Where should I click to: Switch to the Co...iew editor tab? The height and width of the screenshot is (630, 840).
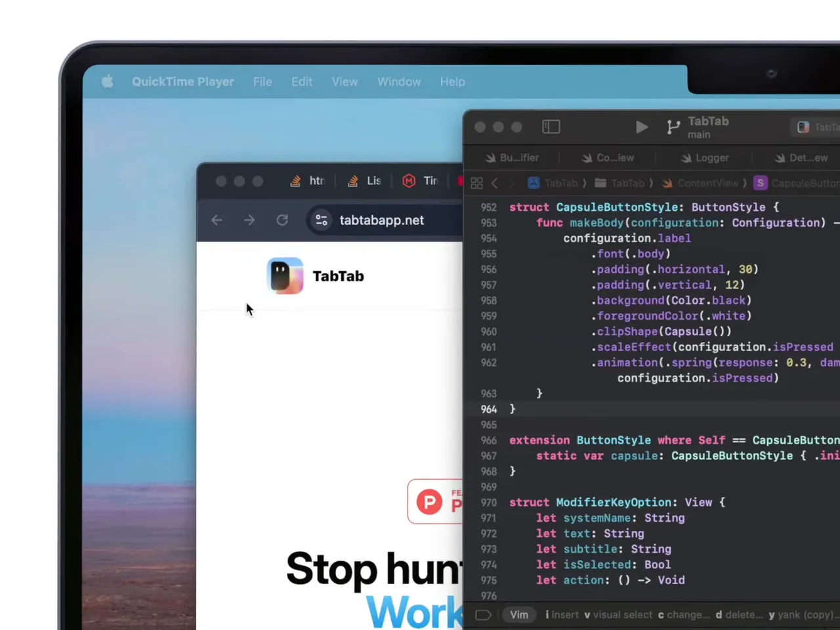[608, 157]
